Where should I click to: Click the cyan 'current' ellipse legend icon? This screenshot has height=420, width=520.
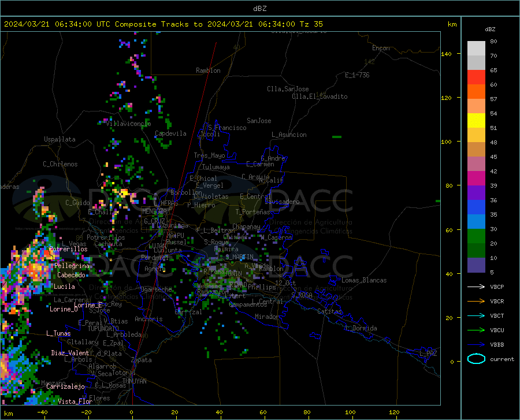coord(476,359)
